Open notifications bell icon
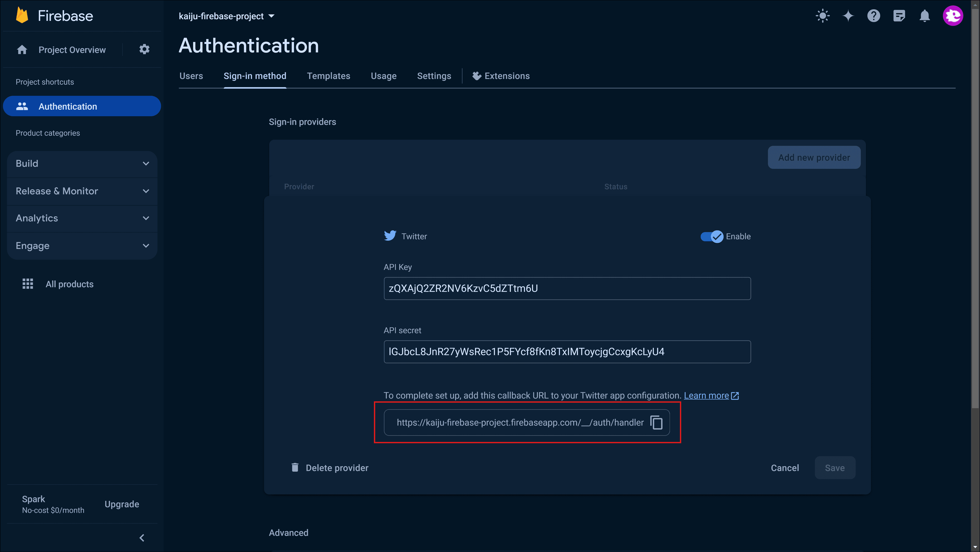 924,16
